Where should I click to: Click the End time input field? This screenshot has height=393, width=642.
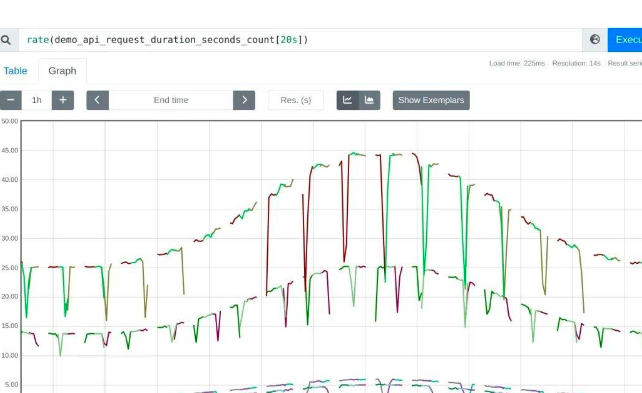pos(171,100)
